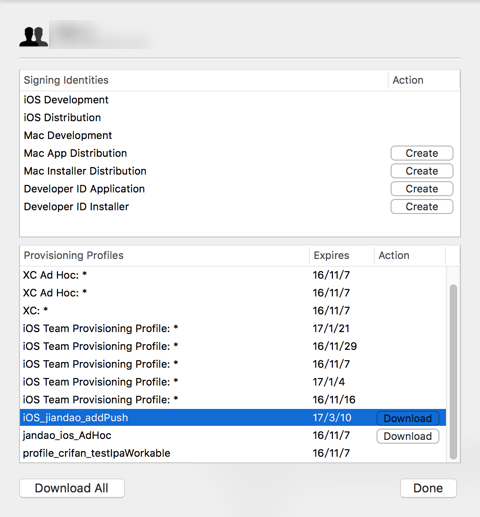Download the iOS_jiandao_addPush profile
The image size is (480, 517).
(408, 418)
